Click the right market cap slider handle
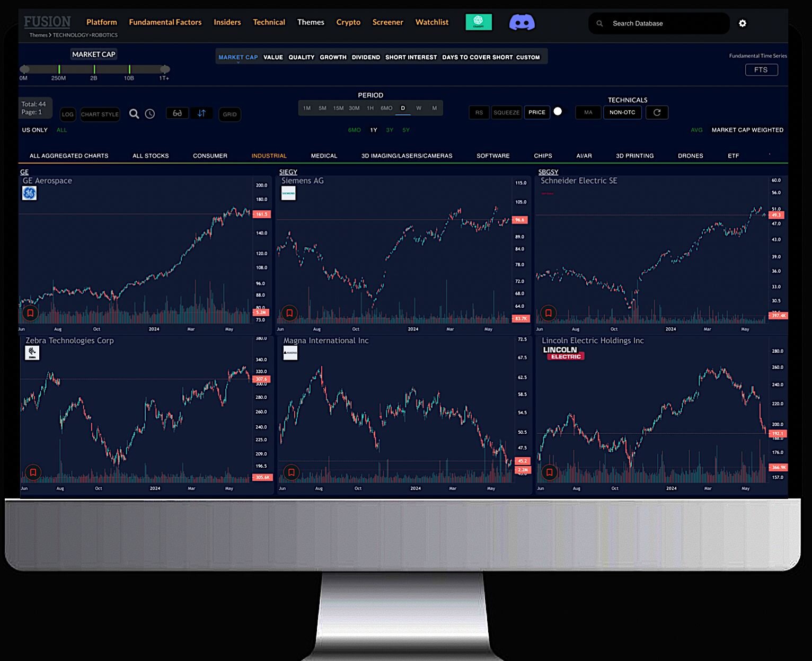 tap(165, 69)
